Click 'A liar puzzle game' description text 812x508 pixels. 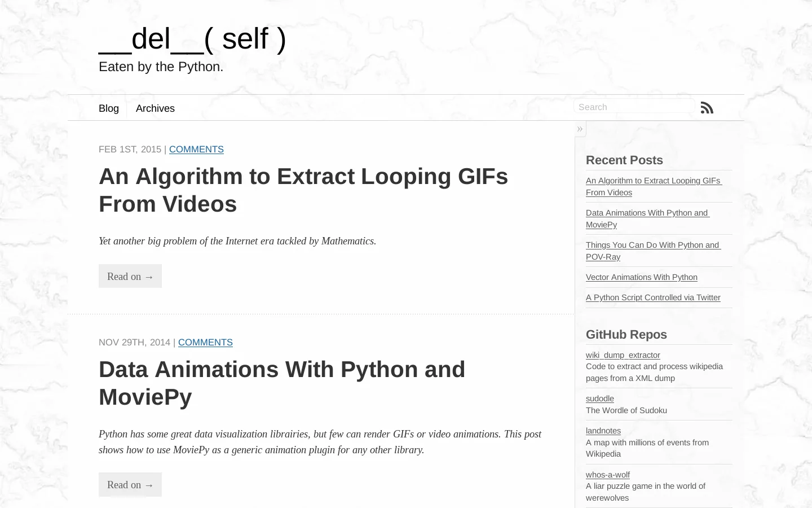pos(646,492)
